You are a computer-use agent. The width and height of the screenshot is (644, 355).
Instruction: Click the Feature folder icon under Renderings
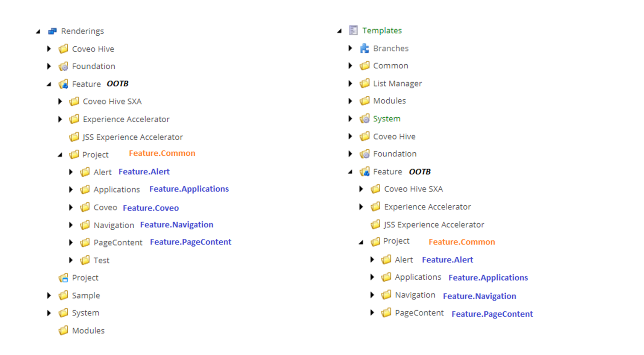click(63, 84)
